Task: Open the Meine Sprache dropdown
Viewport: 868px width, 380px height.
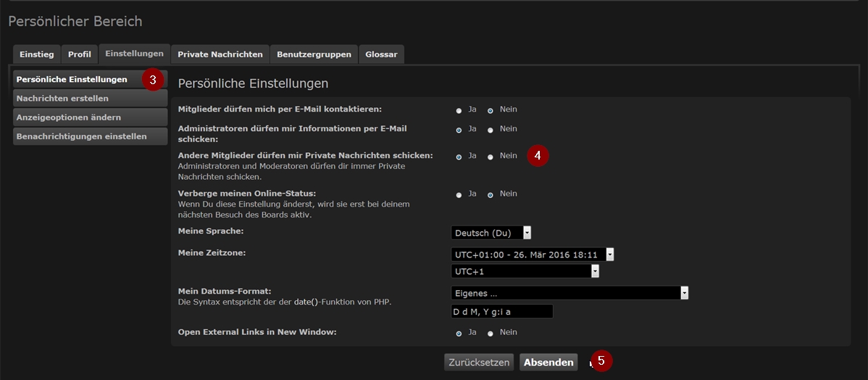Action: pyautogui.click(x=491, y=233)
